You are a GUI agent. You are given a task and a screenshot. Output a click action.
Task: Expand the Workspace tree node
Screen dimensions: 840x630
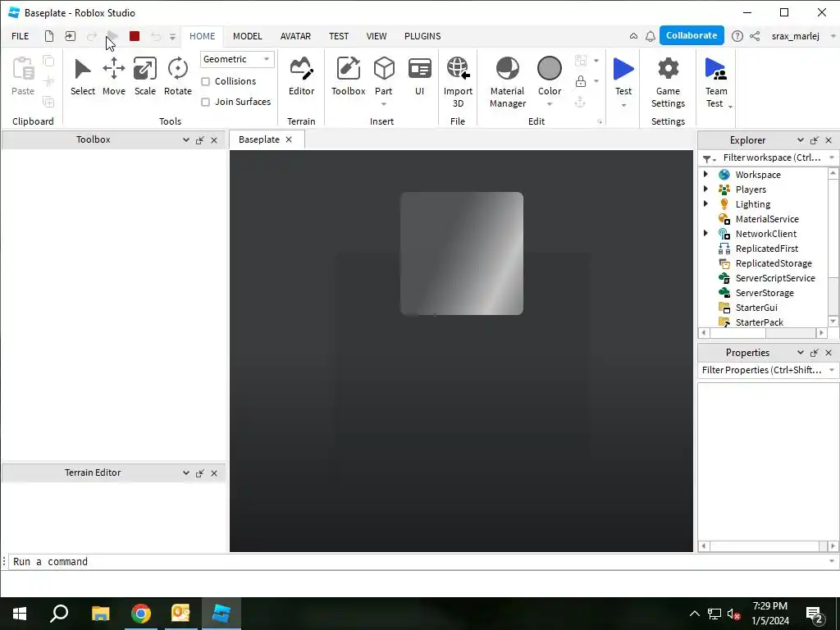pos(706,174)
